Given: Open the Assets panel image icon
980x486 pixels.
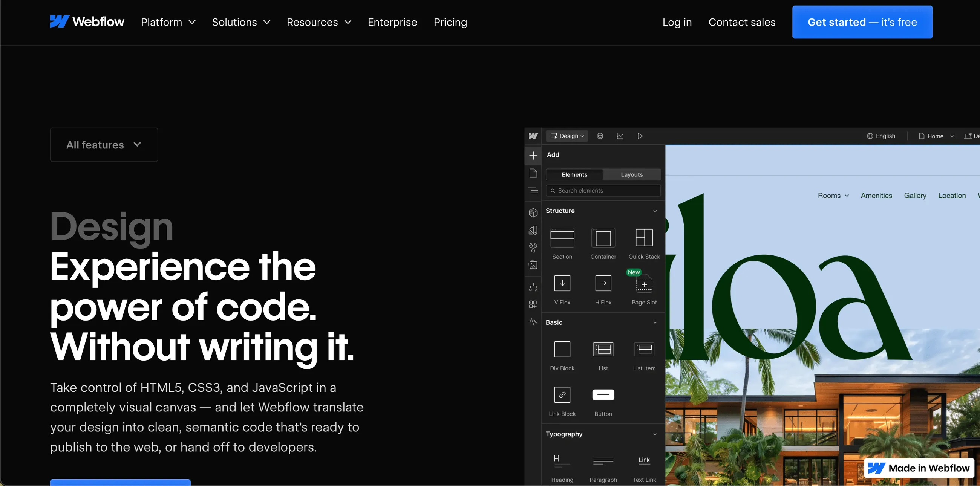Looking at the screenshot, I should click(533, 264).
